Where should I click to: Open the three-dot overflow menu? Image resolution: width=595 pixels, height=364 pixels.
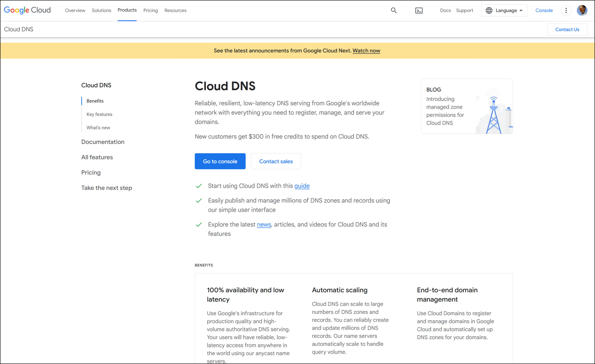click(x=566, y=10)
